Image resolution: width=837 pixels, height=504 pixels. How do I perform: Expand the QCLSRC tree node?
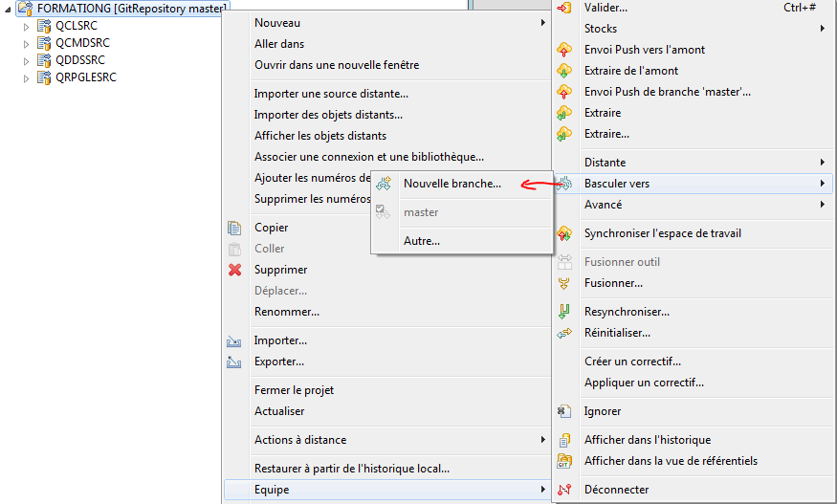[x=26, y=26]
